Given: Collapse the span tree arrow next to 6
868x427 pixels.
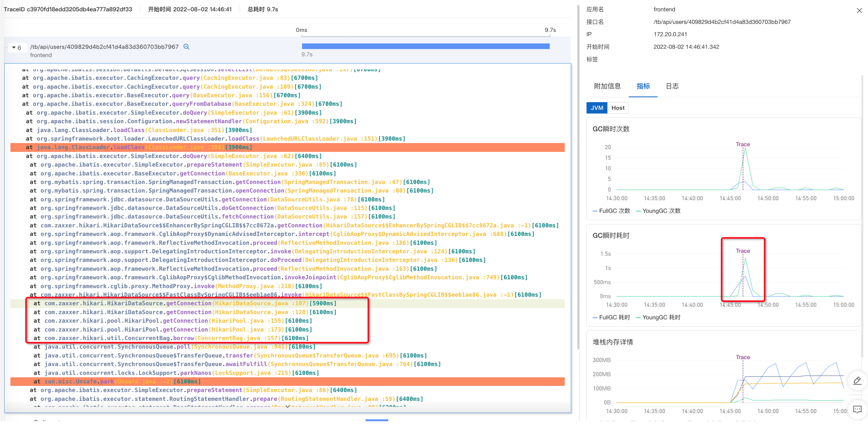Looking at the screenshot, I should [14, 48].
